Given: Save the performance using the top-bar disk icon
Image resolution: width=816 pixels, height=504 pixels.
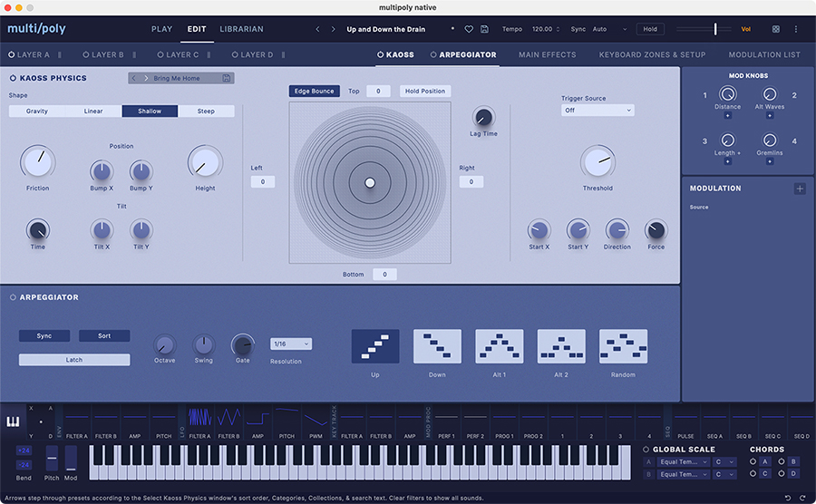Looking at the screenshot, I should tap(485, 29).
